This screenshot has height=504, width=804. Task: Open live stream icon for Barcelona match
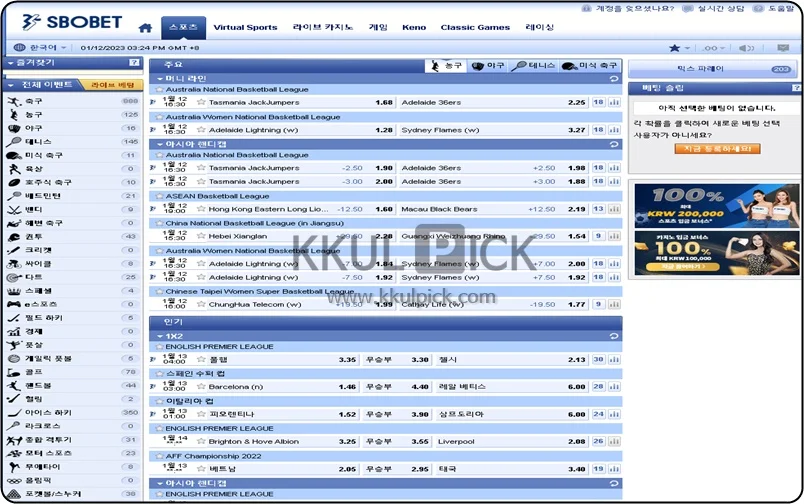(x=153, y=387)
